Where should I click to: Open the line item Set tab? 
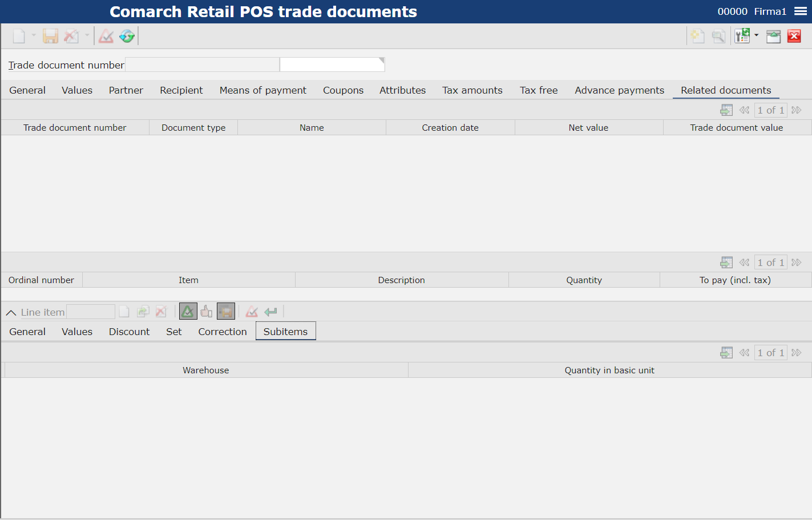coord(174,332)
